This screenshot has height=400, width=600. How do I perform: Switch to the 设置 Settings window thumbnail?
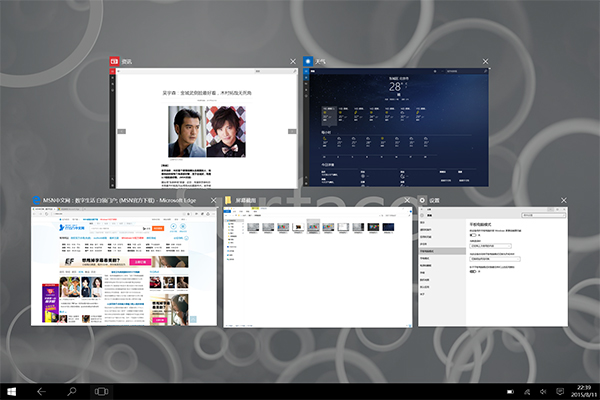pos(493,267)
